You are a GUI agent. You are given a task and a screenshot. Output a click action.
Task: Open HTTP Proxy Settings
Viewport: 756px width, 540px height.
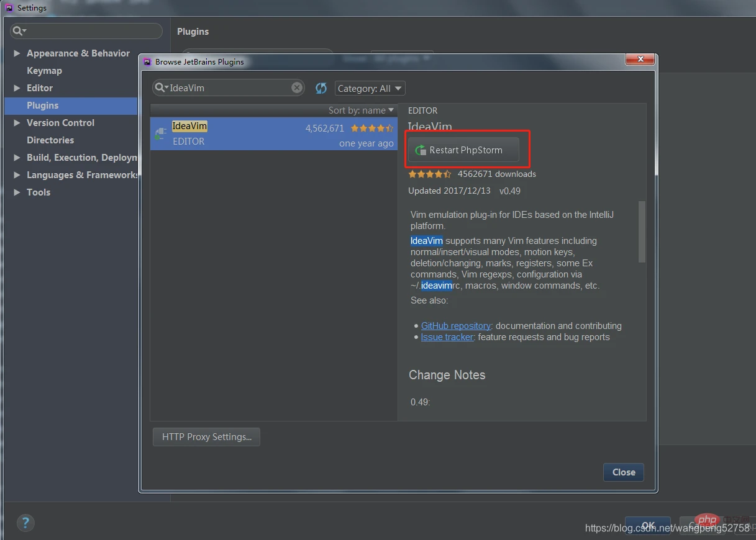[x=206, y=437]
